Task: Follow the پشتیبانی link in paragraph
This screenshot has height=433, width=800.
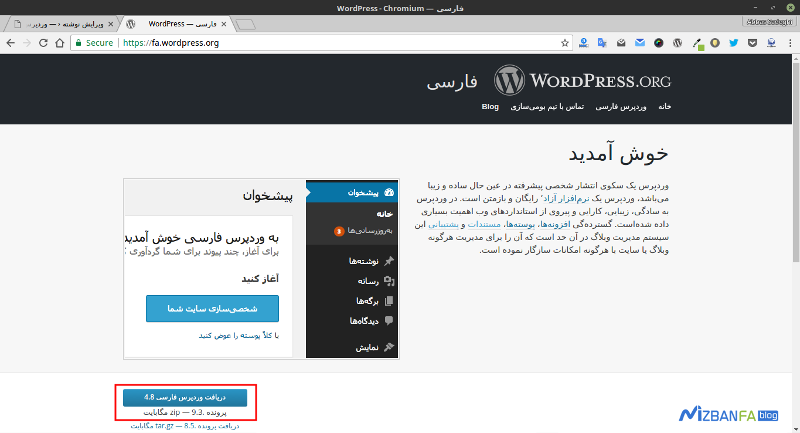Action: click(x=443, y=224)
